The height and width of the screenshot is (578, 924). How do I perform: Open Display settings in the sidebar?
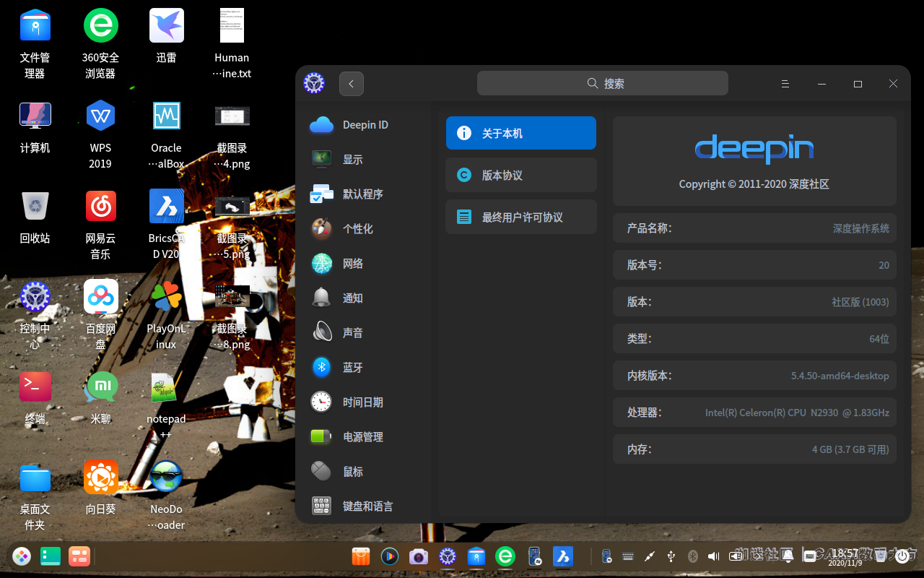[353, 159]
